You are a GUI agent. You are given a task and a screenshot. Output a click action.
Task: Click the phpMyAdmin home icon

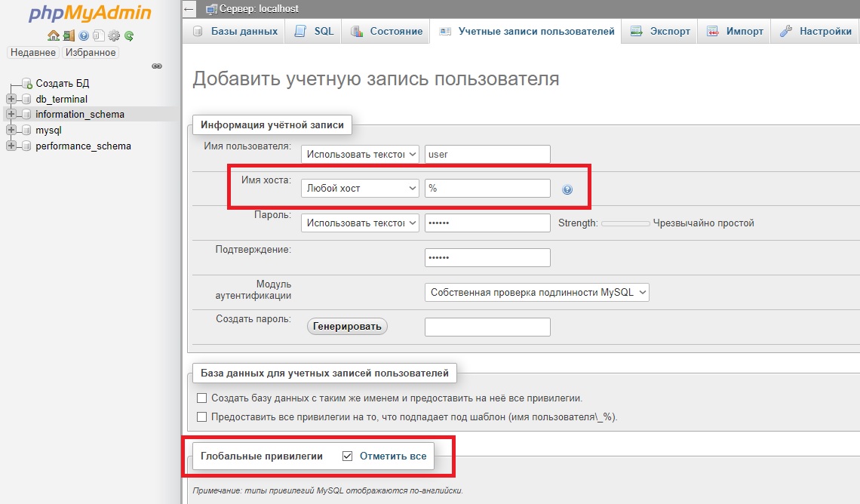click(54, 35)
